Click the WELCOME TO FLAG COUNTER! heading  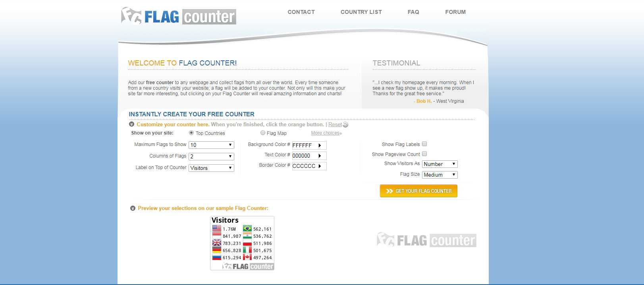[182, 63]
